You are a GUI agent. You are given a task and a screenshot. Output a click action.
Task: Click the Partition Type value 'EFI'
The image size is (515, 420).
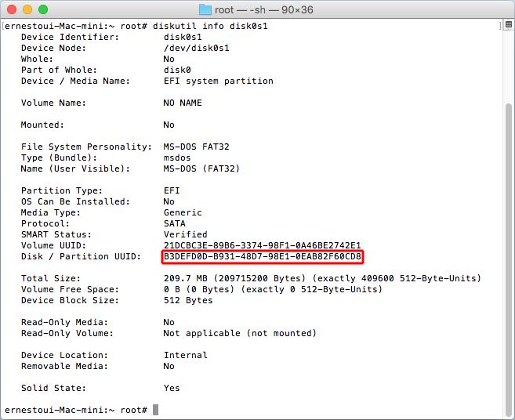[172, 190]
